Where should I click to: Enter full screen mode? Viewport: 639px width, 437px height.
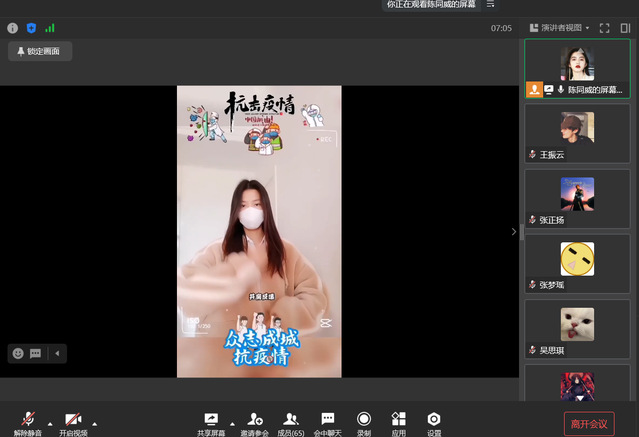[x=604, y=28]
